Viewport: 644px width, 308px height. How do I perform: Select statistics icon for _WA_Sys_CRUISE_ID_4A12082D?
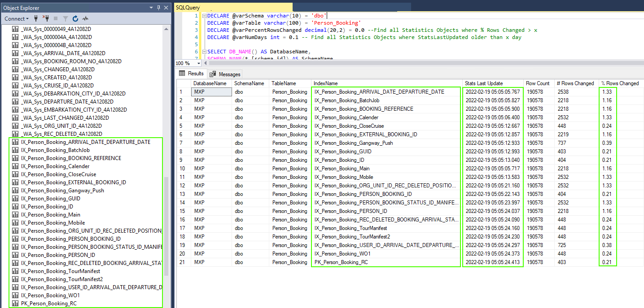click(15, 86)
